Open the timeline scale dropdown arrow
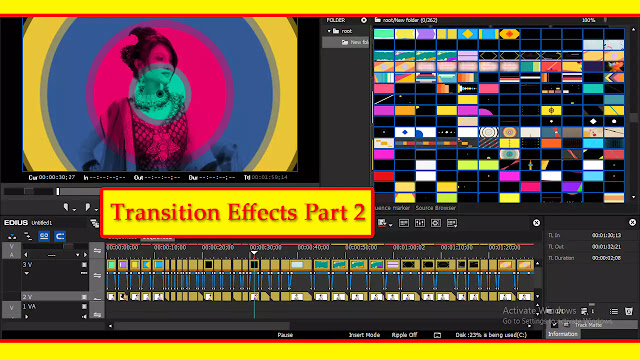640x360 pixels. [78, 255]
